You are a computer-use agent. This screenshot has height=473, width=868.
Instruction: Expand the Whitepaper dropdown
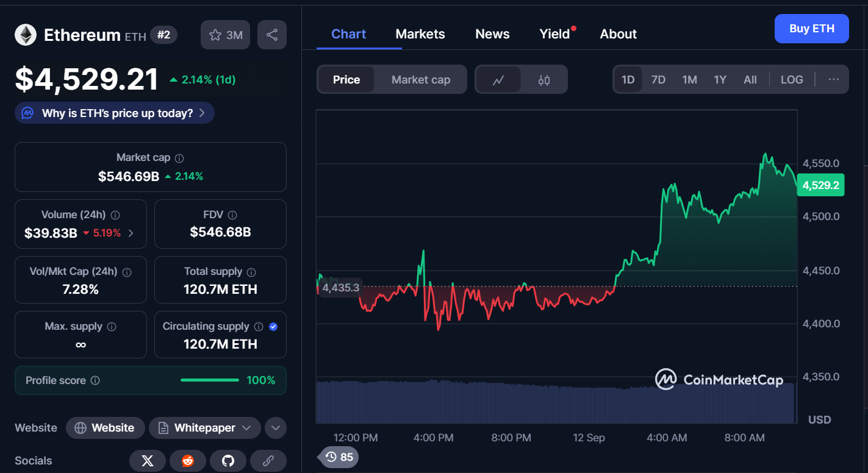246,428
